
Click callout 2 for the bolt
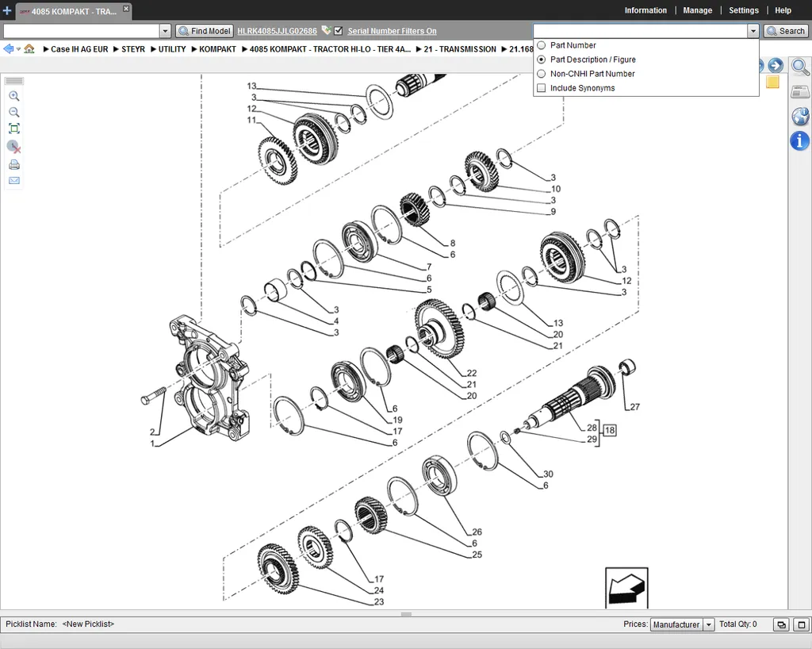152,432
